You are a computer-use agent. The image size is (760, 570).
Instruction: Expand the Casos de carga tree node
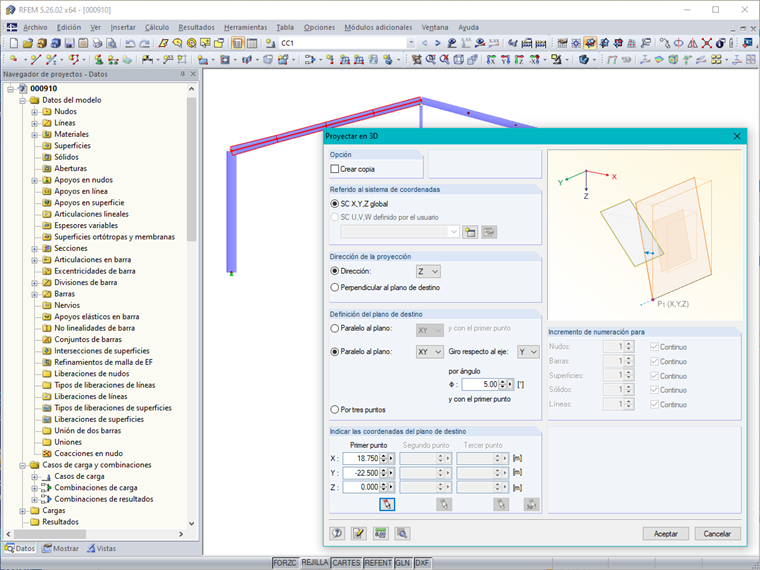(35, 476)
